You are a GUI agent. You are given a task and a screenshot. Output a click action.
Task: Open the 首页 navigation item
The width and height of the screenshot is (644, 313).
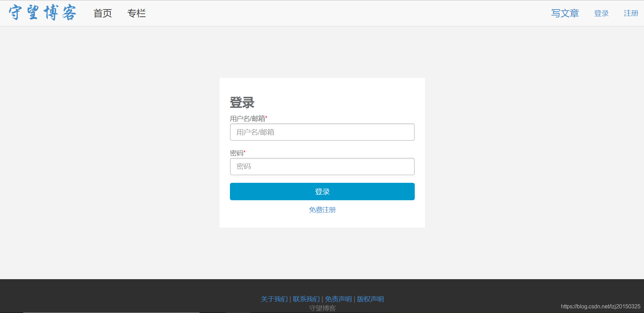tap(103, 13)
